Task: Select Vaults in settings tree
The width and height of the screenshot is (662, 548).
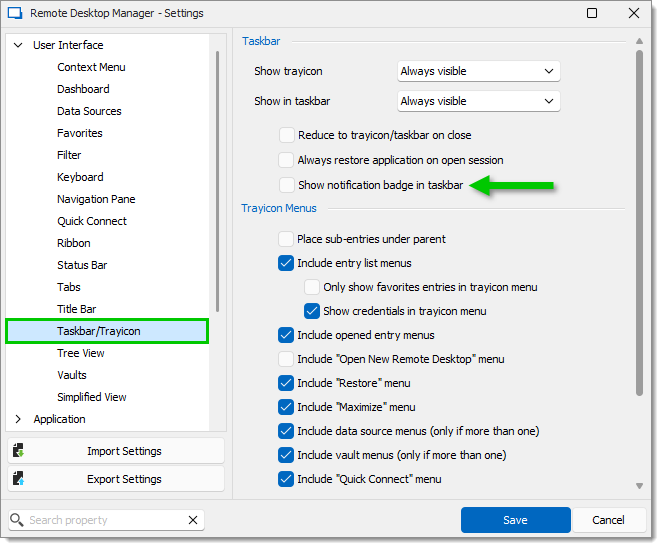Action: pyautogui.click(x=72, y=375)
